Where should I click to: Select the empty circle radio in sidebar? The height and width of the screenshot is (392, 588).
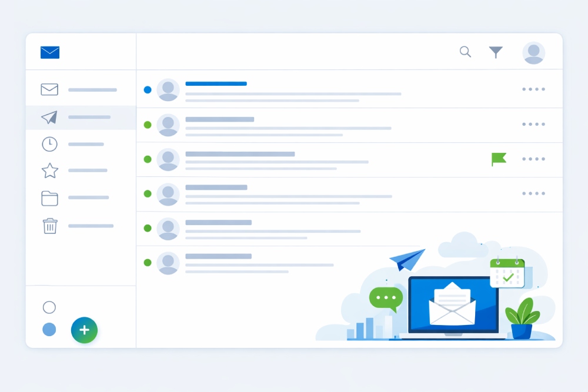point(49,307)
